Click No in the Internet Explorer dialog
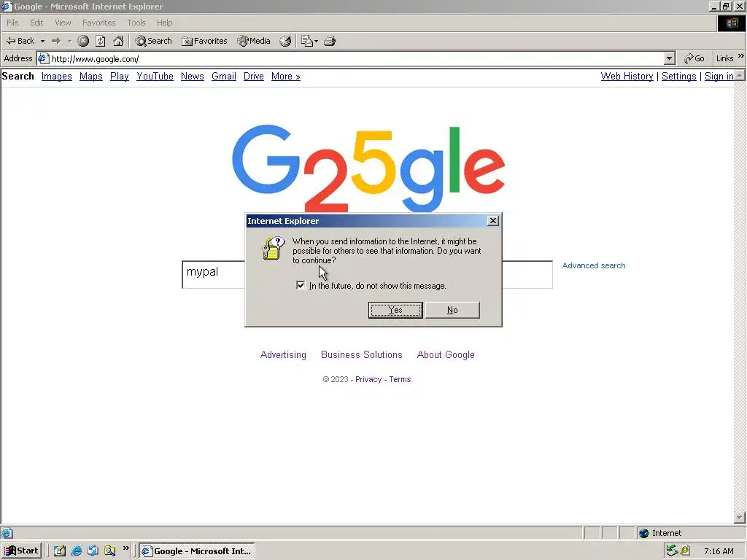This screenshot has width=747, height=560. 452,310
